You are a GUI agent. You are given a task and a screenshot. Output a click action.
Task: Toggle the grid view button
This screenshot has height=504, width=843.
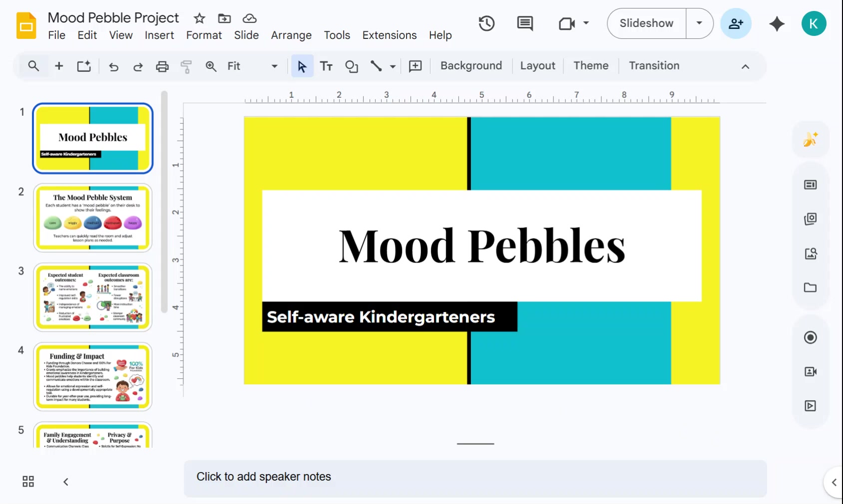[x=28, y=481]
